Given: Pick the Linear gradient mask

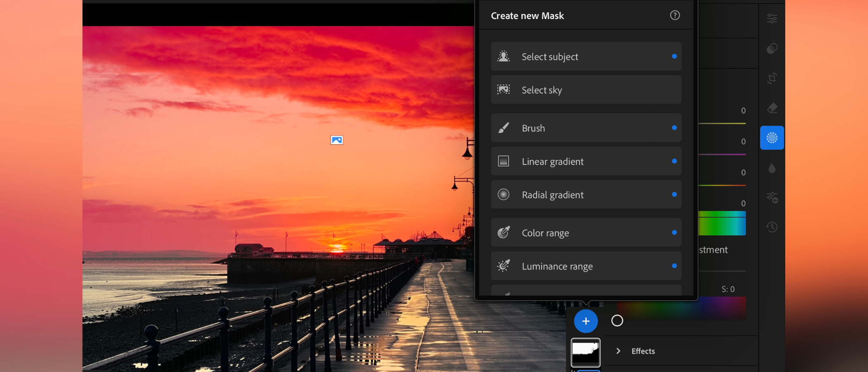Looking at the screenshot, I should point(586,161).
